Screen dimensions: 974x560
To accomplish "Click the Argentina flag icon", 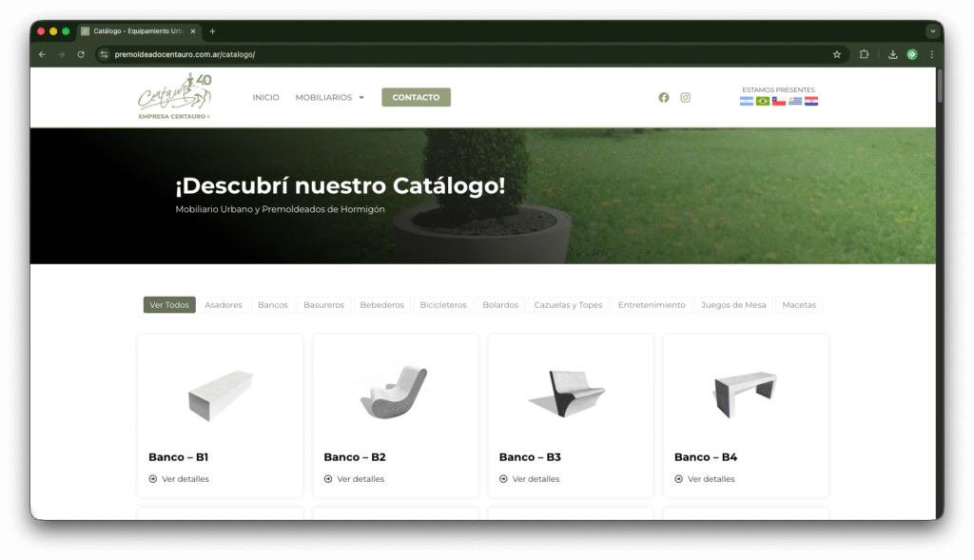I will point(747,101).
